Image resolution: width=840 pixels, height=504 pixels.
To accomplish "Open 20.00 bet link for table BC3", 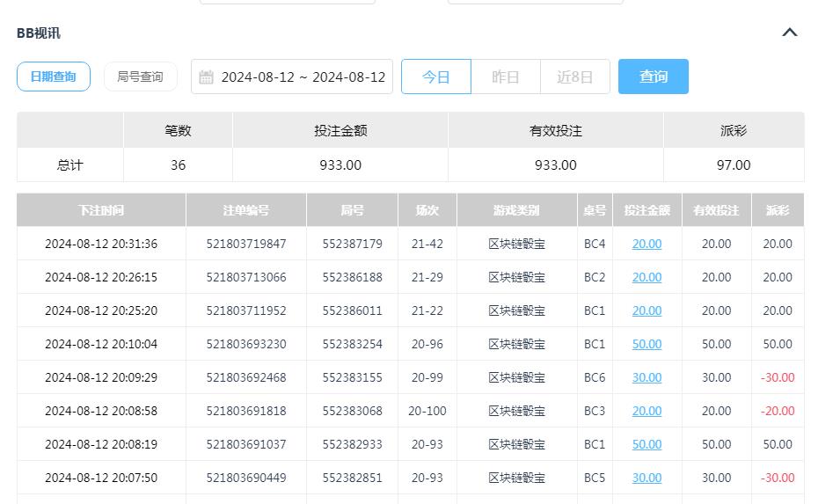I will click(x=646, y=411).
